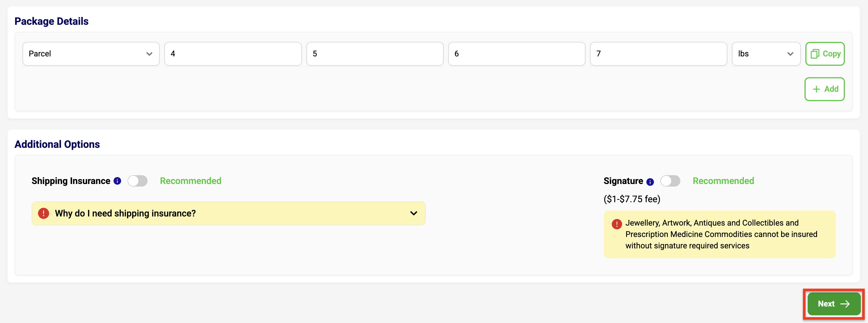The width and height of the screenshot is (868, 323).
Task: Click the input field containing 5
Action: [375, 54]
